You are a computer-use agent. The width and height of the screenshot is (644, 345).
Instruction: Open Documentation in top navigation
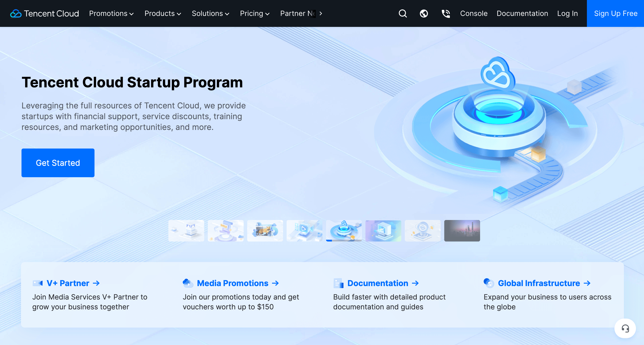[x=522, y=13]
